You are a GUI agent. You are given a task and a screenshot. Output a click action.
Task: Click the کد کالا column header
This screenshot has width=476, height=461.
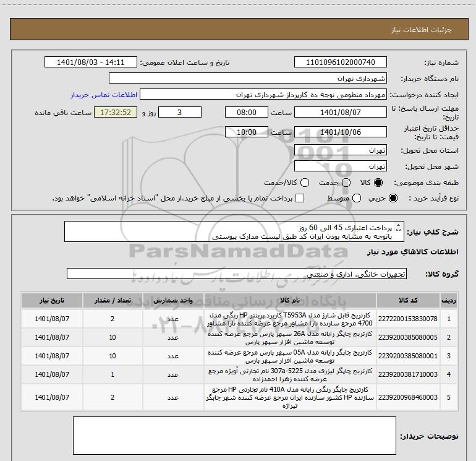(408, 300)
